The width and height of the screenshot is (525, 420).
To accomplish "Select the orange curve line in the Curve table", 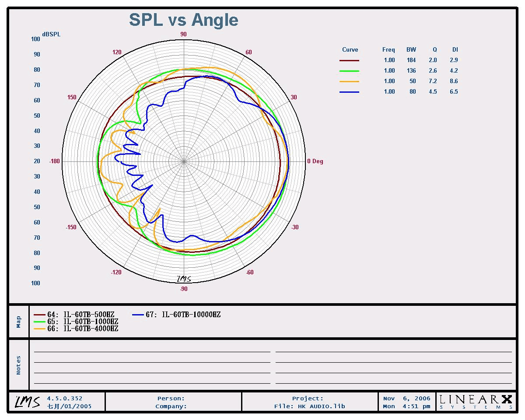I will [349, 81].
